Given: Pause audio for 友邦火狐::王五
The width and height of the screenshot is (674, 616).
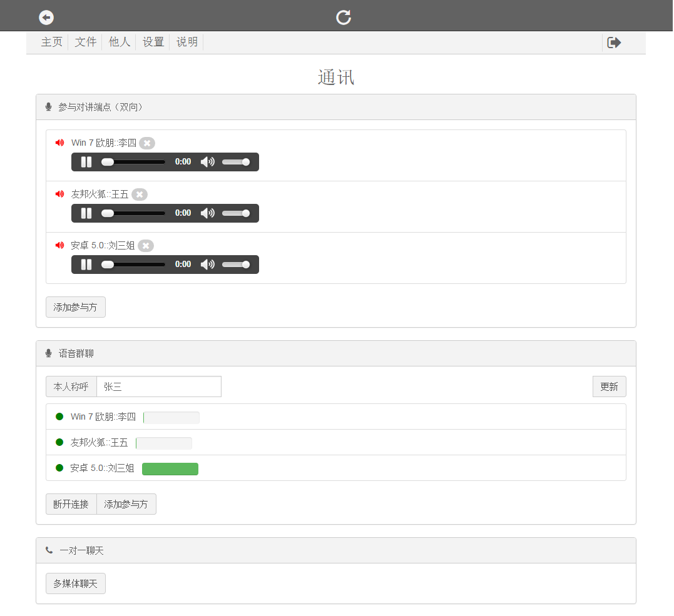Looking at the screenshot, I should (86, 213).
